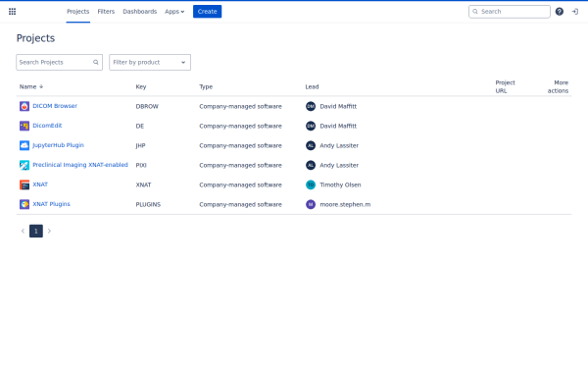The height and width of the screenshot is (368, 588).
Task: Click the DICOM Browser project avatar icon
Action: (24, 106)
